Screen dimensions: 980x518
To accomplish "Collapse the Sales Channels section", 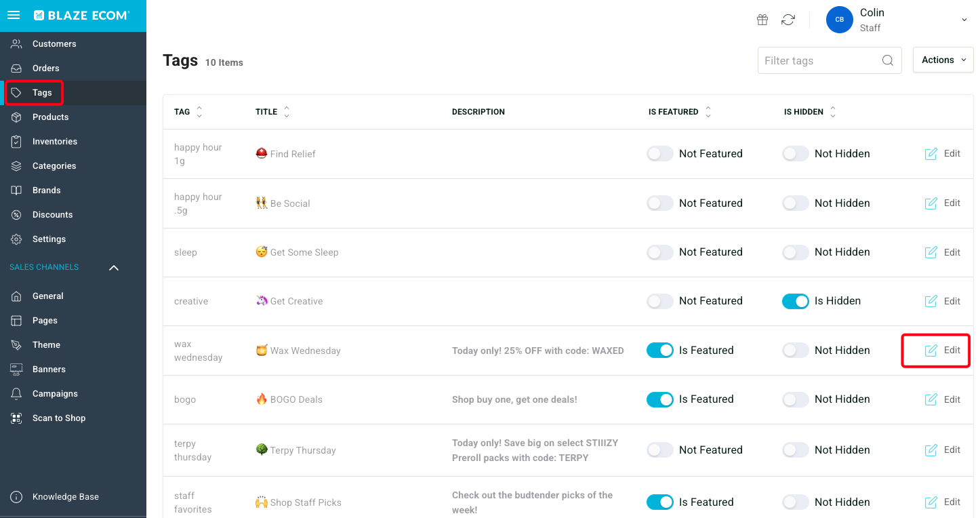I will coord(114,268).
